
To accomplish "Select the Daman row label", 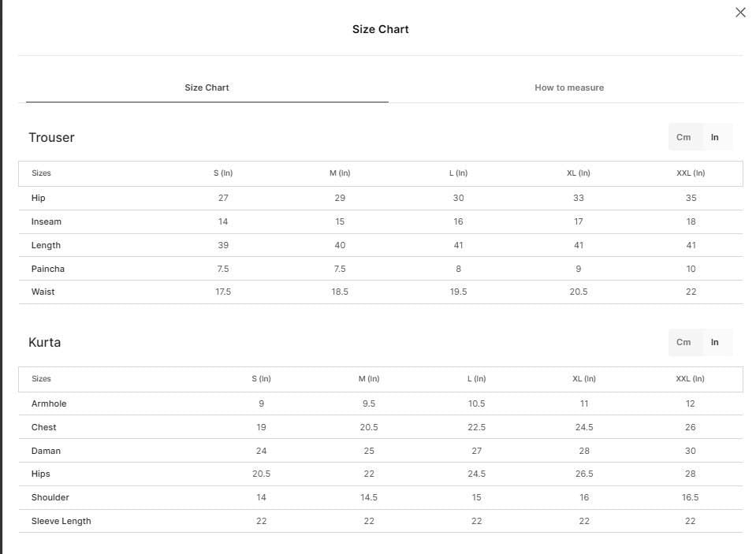I will 46,452.
